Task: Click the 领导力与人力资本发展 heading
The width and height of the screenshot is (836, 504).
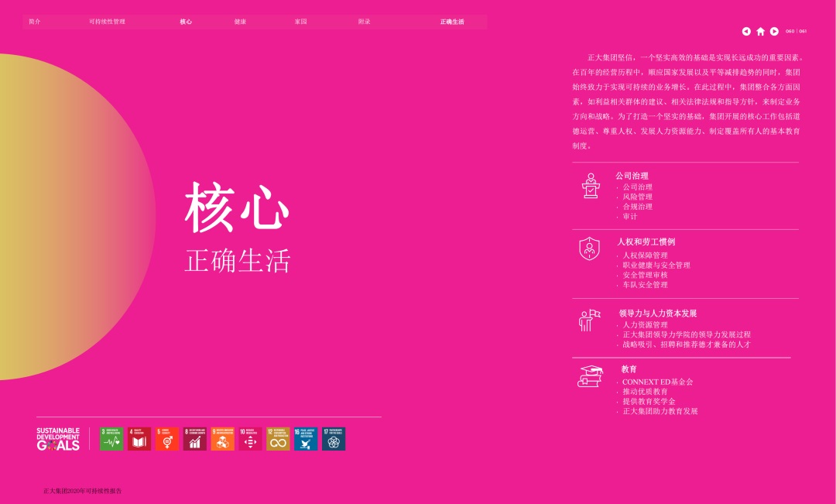Action: pyautogui.click(x=658, y=314)
